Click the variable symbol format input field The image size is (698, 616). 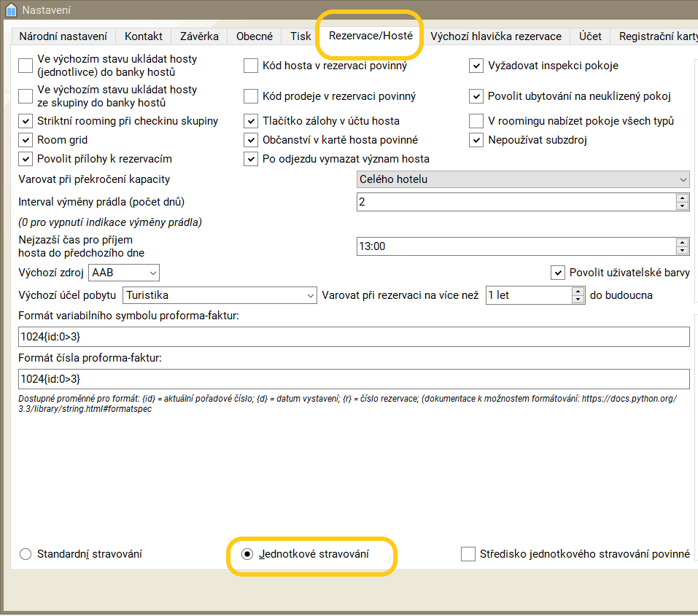(x=354, y=337)
